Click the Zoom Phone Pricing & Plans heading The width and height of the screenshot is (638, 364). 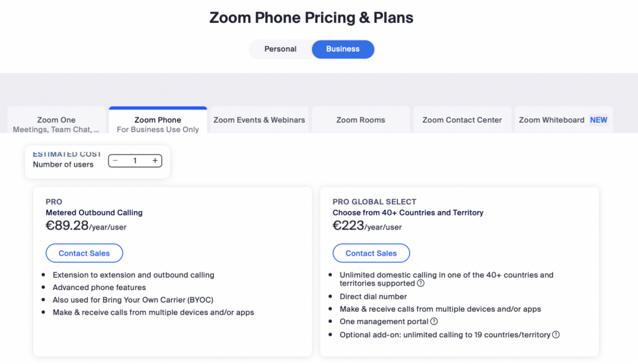pyautogui.click(x=312, y=17)
